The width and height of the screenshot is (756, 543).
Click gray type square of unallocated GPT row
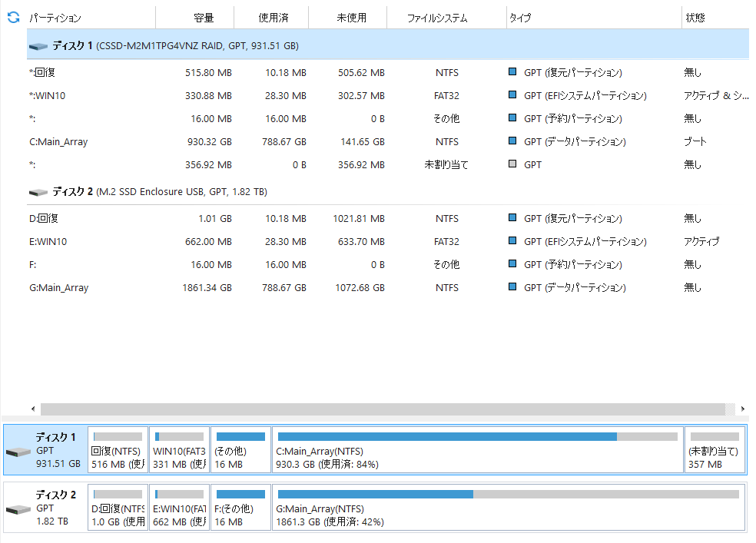pos(512,164)
